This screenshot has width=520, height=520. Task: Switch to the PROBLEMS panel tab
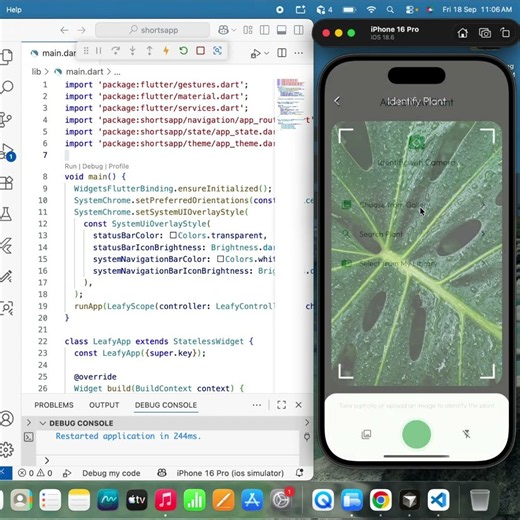point(54,405)
